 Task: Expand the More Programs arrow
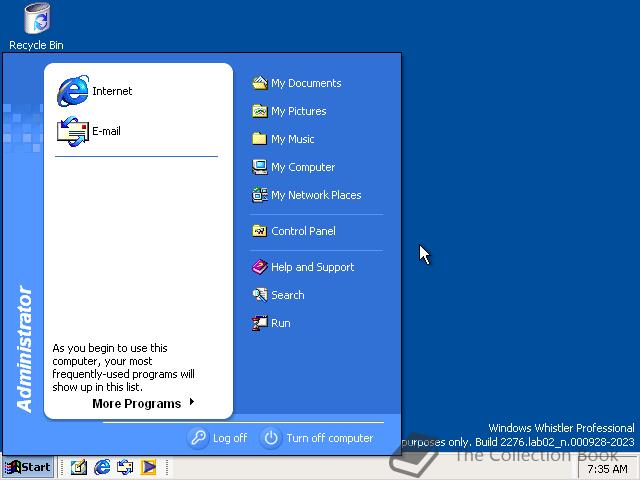click(192, 402)
